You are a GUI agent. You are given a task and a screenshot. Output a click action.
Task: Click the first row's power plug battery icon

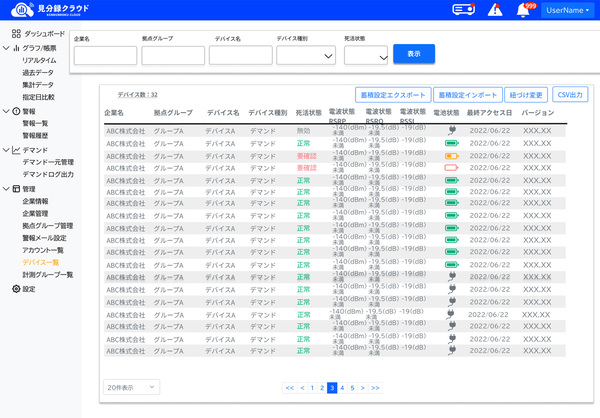[x=450, y=130]
